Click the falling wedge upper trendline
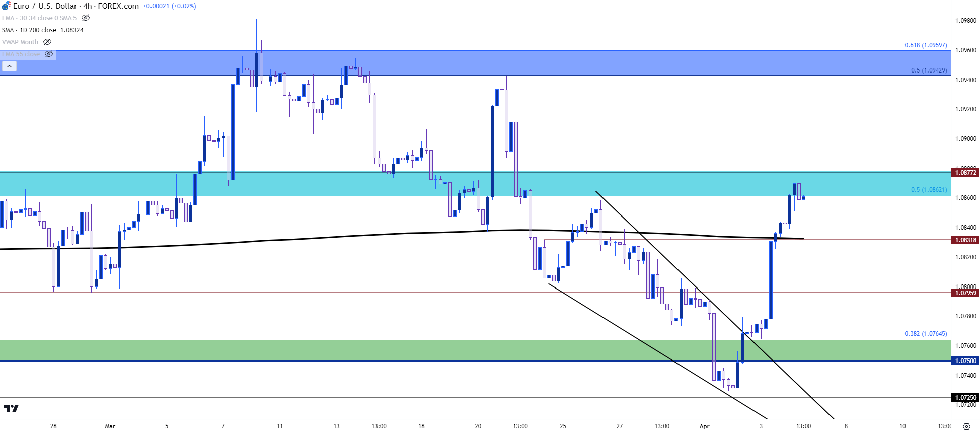Viewport: 980px width, 432px height. 715,305
